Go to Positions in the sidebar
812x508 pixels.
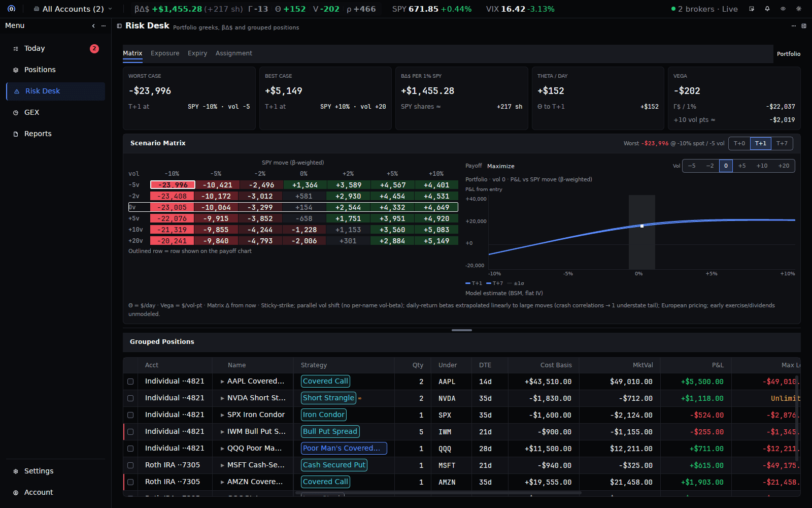tap(56, 70)
